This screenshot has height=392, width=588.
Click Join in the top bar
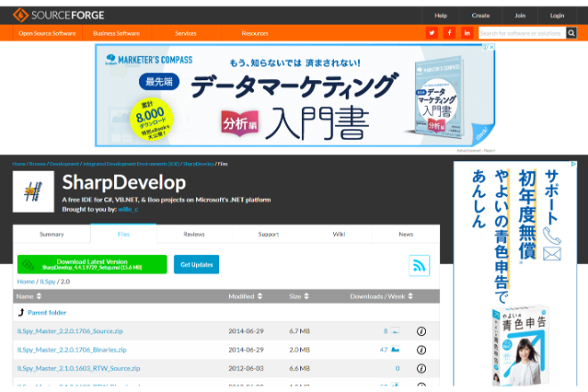pyautogui.click(x=520, y=15)
